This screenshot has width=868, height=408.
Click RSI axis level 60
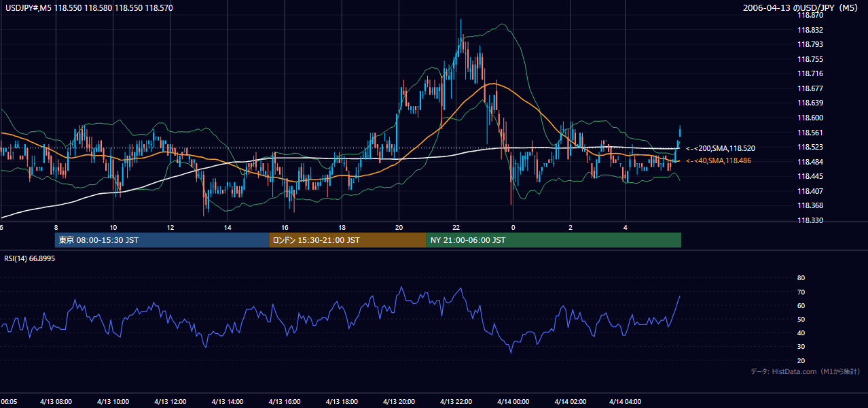[801, 305]
